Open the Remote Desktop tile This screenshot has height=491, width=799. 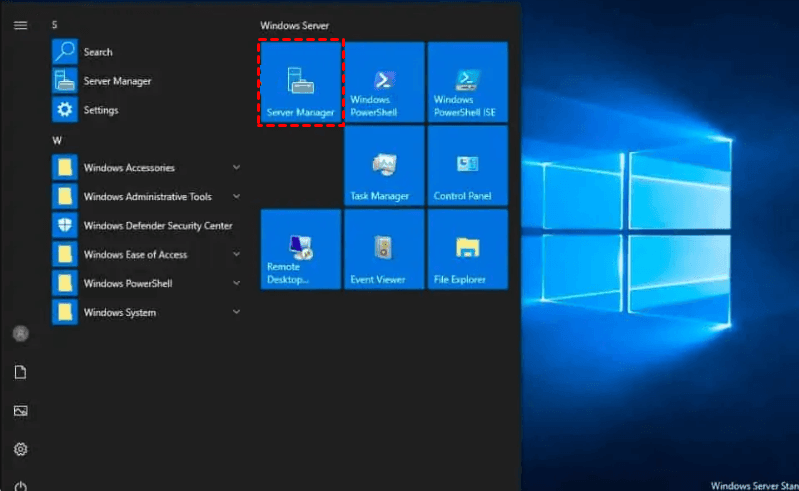(x=301, y=249)
